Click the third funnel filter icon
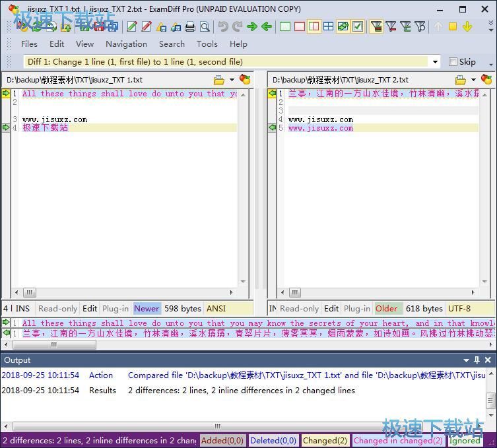The width and height of the screenshot is (497, 448). coord(405,26)
